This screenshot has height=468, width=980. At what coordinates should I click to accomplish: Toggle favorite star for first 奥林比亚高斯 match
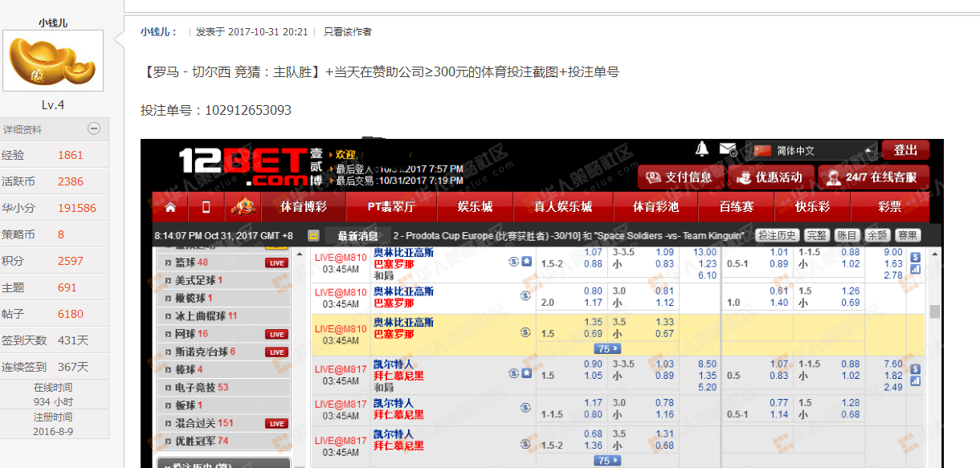tap(527, 261)
